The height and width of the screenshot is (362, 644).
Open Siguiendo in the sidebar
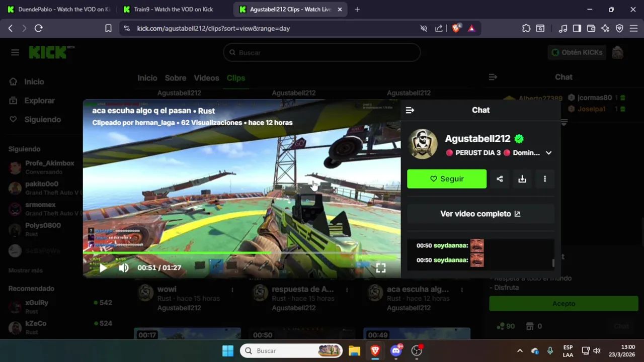click(43, 119)
